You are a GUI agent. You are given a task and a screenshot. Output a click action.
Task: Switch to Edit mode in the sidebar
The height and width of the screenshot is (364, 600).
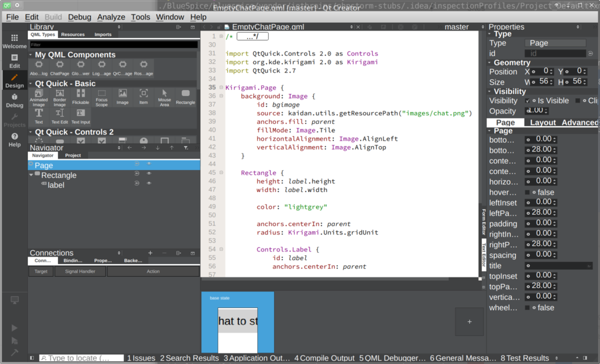(x=15, y=61)
